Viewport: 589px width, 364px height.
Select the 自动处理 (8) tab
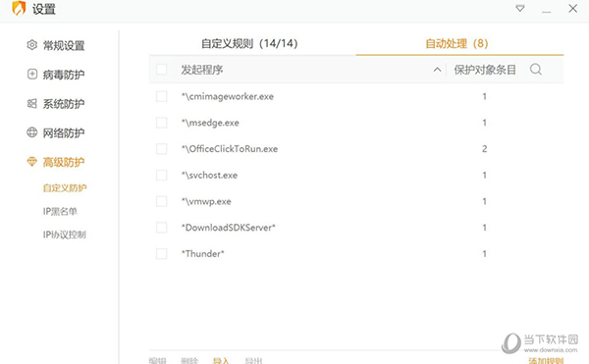click(456, 43)
